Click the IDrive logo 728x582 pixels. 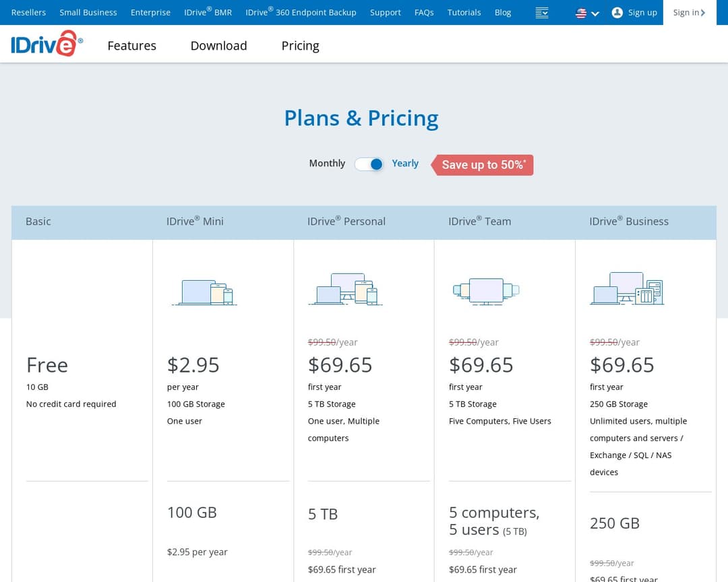click(x=47, y=44)
